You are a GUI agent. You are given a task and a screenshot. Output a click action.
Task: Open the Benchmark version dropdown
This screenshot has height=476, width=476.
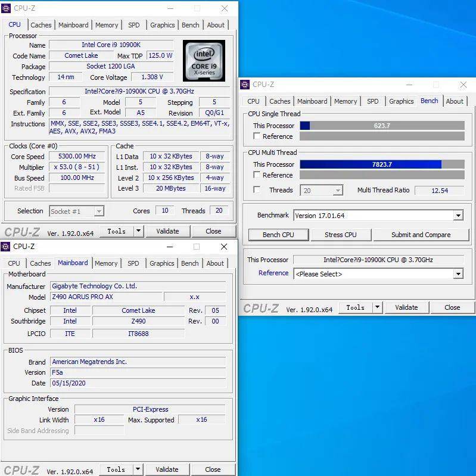point(458,216)
